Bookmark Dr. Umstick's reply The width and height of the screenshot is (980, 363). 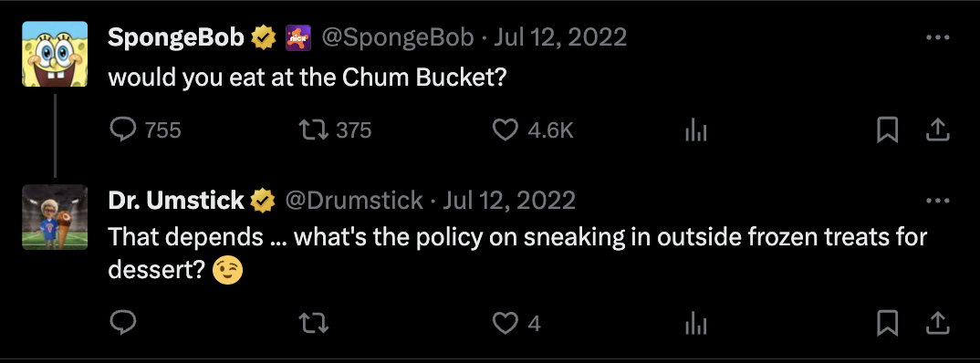pyautogui.click(x=888, y=324)
